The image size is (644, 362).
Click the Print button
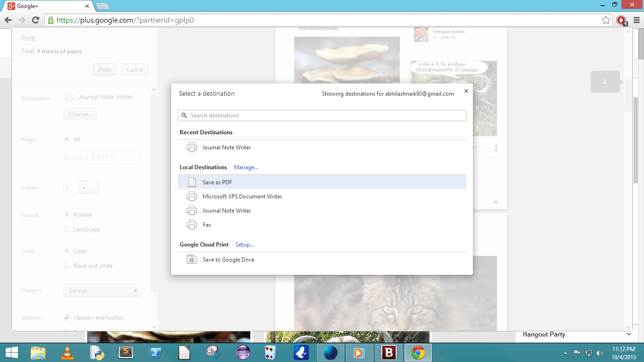point(105,69)
